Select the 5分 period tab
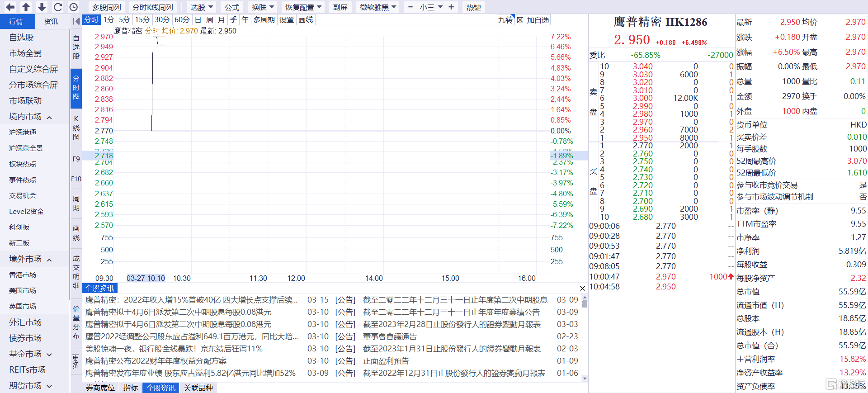This screenshot has width=868, height=393. (124, 19)
